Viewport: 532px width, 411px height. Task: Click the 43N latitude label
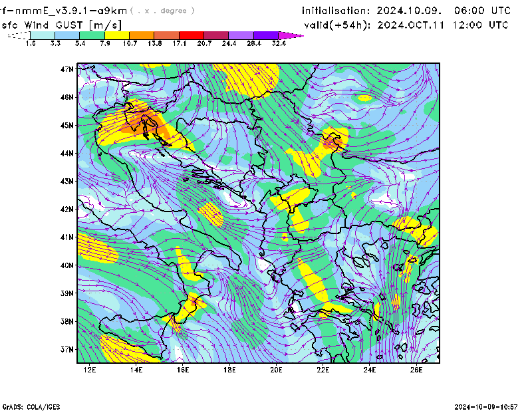tap(67, 182)
